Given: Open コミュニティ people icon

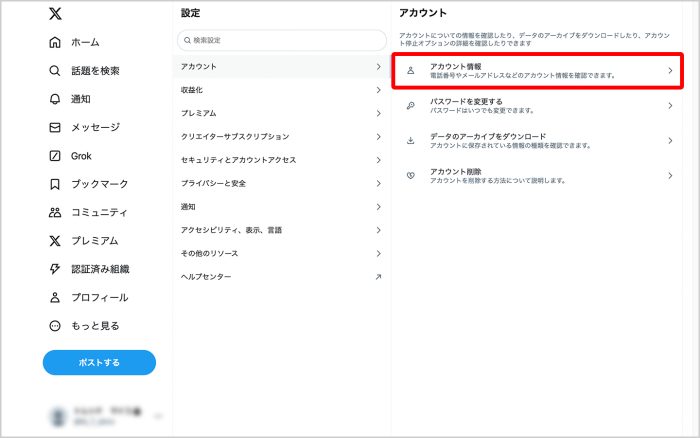Looking at the screenshot, I should (x=55, y=212).
